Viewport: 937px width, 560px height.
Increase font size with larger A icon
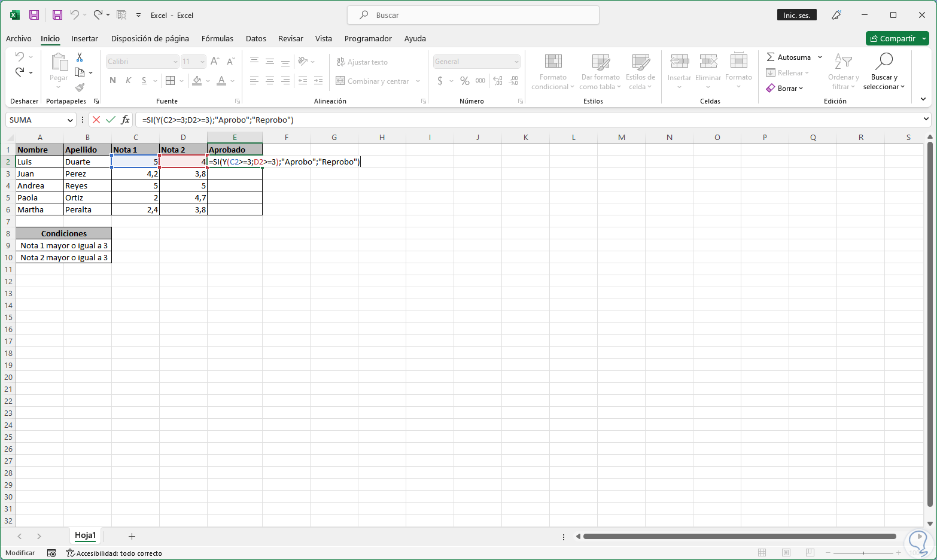coord(215,62)
